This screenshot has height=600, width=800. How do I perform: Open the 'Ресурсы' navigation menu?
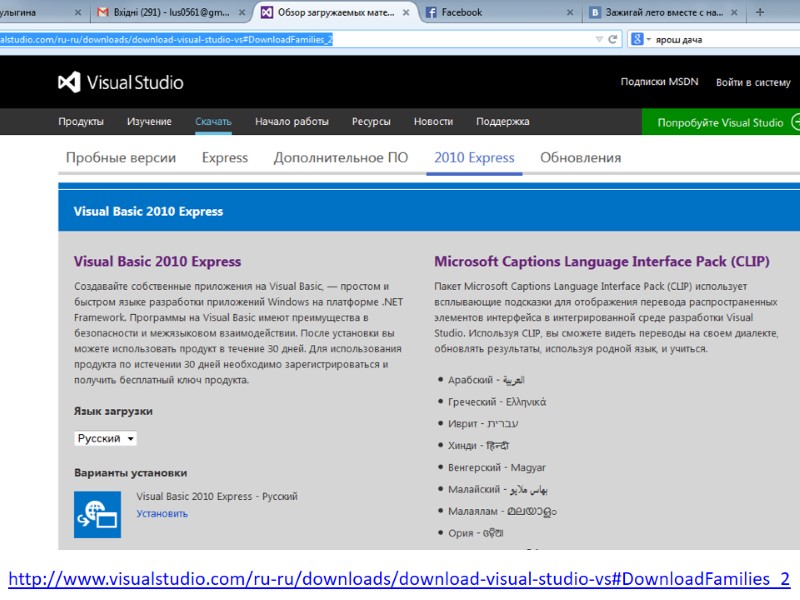371,122
